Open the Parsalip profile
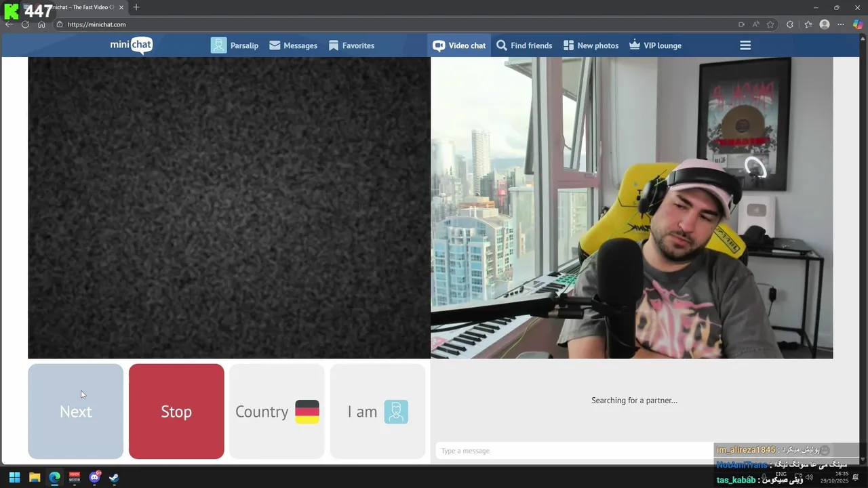868x488 pixels. [235, 45]
